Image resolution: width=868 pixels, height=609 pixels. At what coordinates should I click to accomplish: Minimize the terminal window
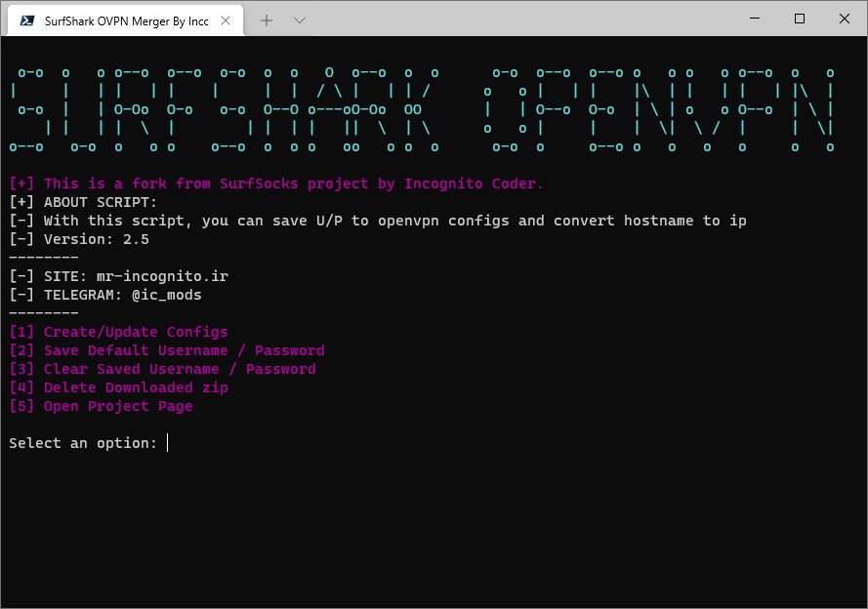coord(755,19)
